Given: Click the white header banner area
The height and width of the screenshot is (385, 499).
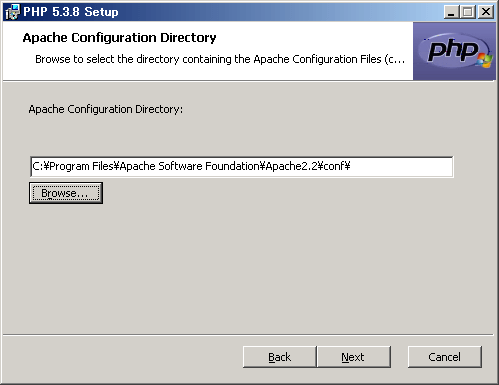Looking at the screenshot, I should (x=208, y=51).
